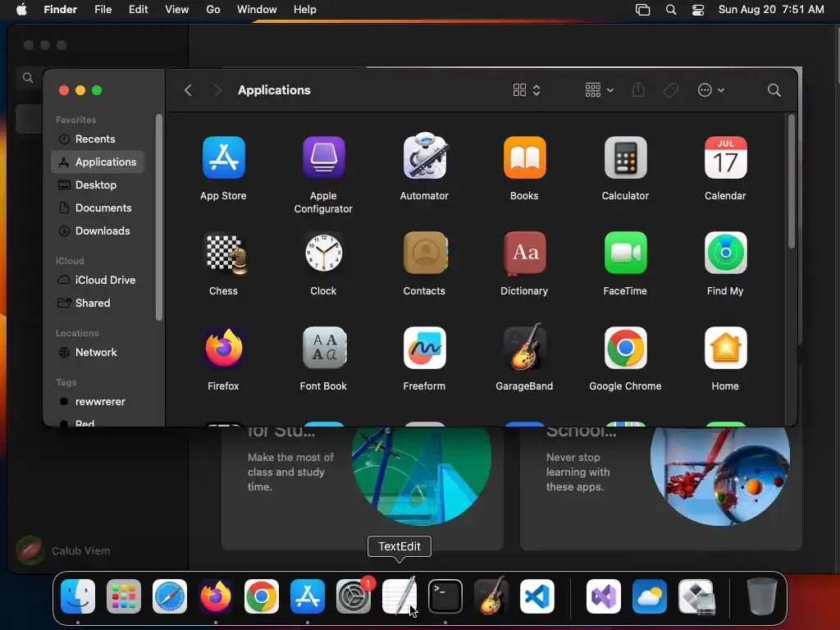Open the Window menu
This screenshot has width=840, height=630.
tap(257, 10)
